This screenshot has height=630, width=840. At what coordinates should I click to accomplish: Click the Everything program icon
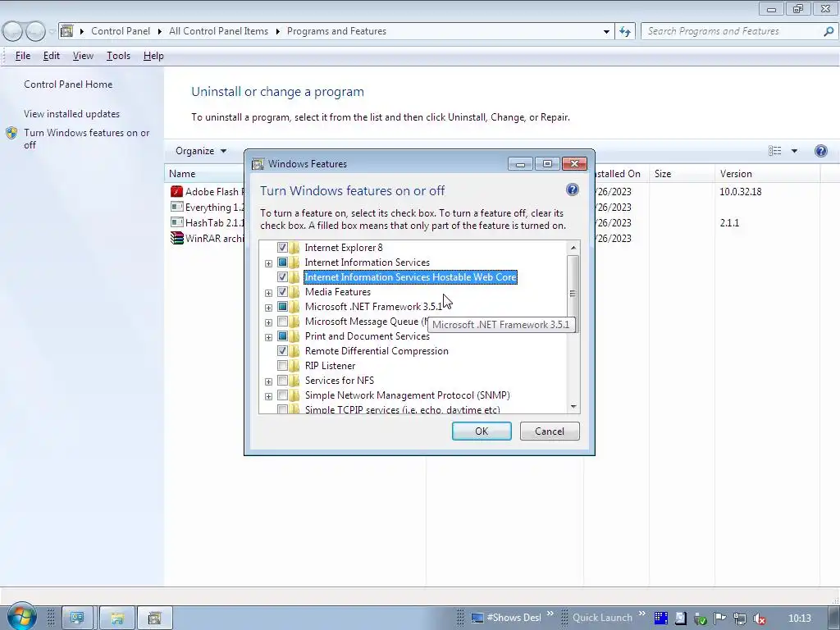point(177,207)
